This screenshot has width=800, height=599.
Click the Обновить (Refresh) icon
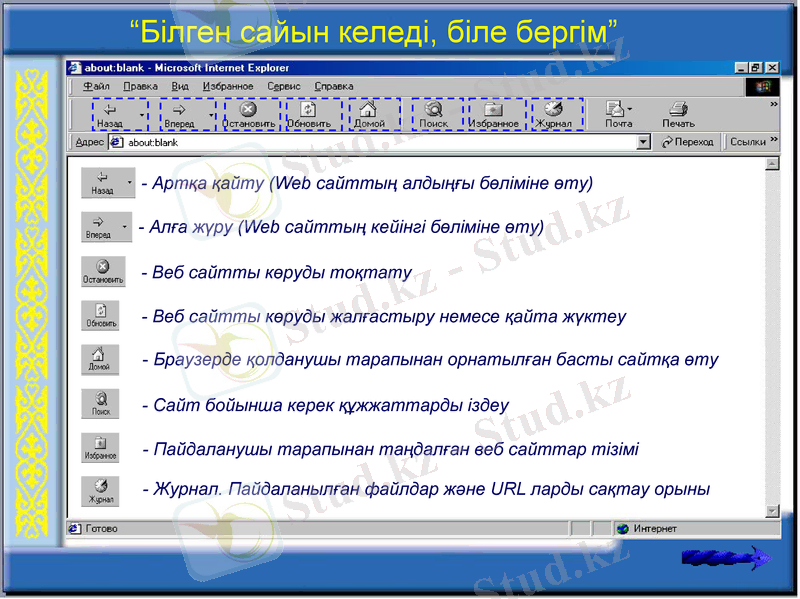(305, 110)
